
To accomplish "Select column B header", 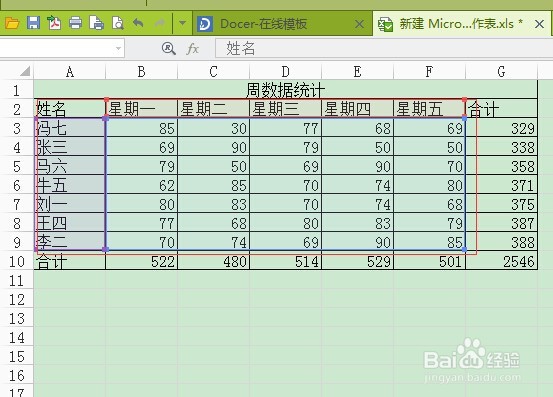I will (x=141, y=72).
